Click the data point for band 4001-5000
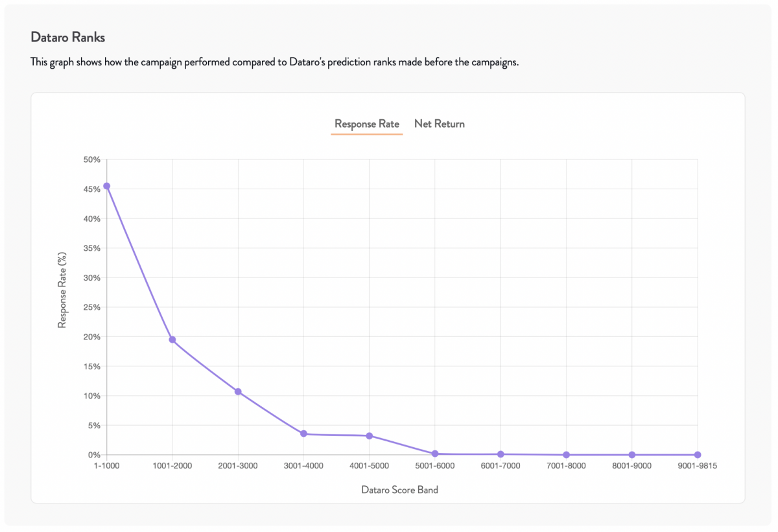The width and height of the screenshot is (778, 532). [370, 435]
